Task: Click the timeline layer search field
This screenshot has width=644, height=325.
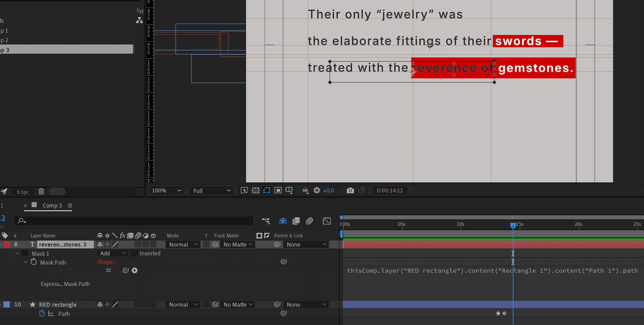Action: [134, 221]
